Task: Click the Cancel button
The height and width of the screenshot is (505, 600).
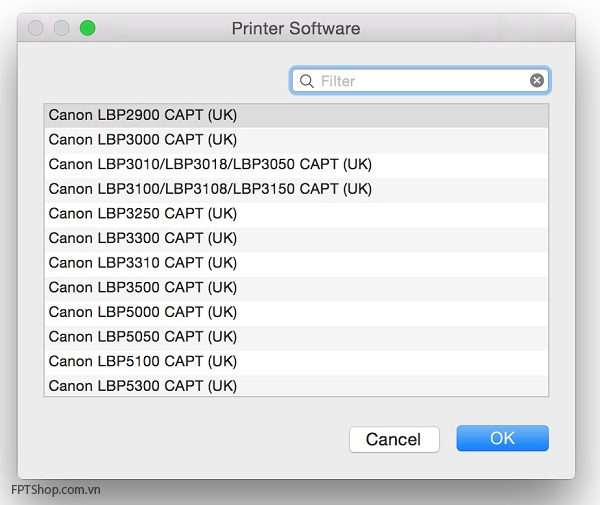Action: [x=394, y=439]
